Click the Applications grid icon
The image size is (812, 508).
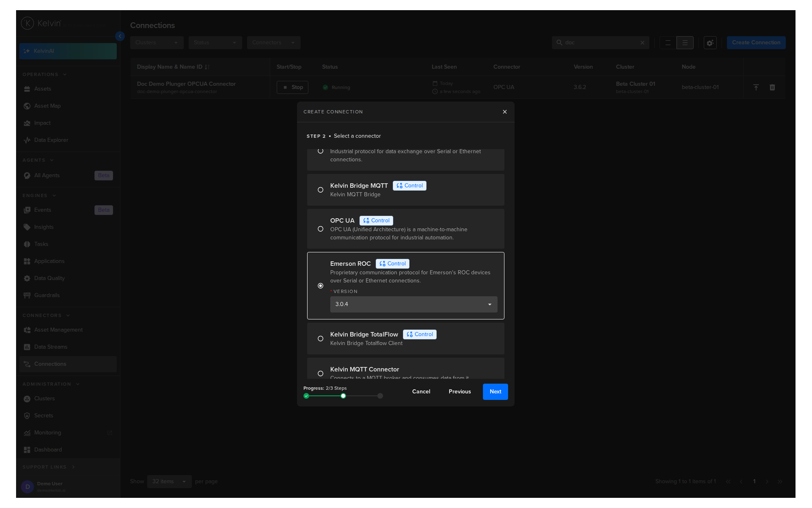(x=27, y=261)
